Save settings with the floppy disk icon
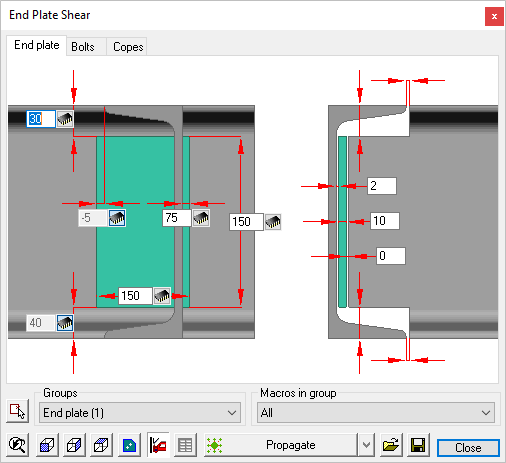This screenshot has width=506, height=463. (418, 445)
